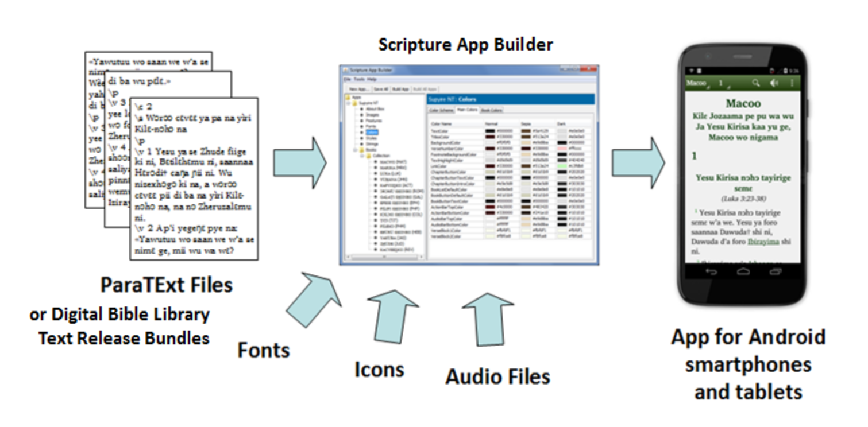Tap the large Macoo title on phone

click(743, 103)
